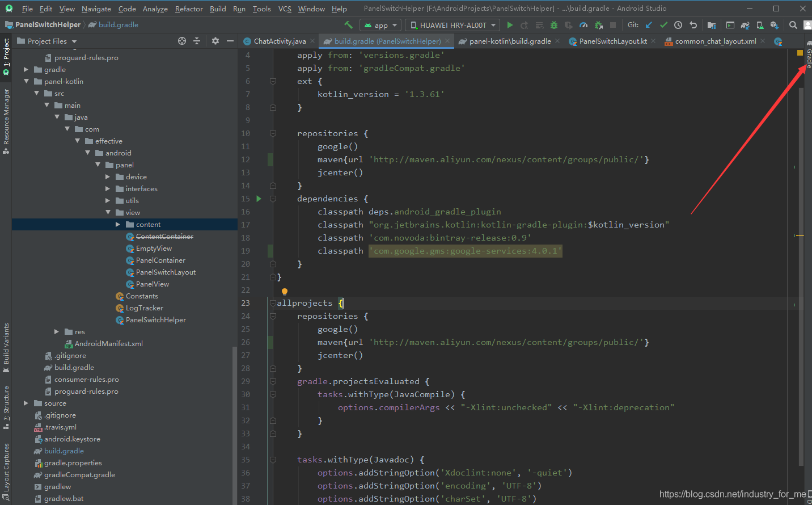Image resolution: width=812 pixels, height=505 pixels.
Task: Click the Search Everywhere magnifier icon
Action: coord(793,25)
